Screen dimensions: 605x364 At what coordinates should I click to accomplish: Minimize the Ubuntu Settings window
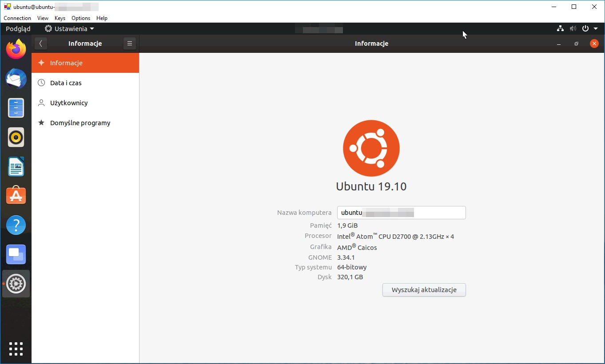(559, 44)
